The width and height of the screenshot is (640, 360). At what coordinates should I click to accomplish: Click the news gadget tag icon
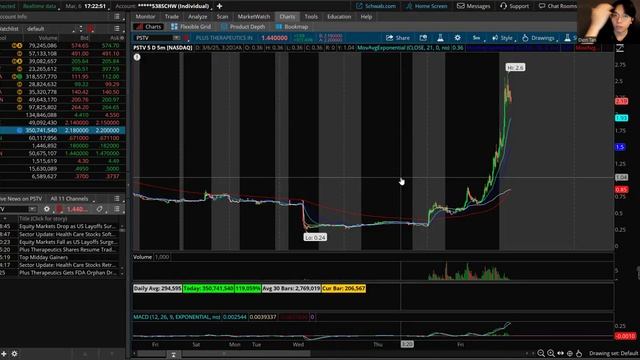click(100, 209)
